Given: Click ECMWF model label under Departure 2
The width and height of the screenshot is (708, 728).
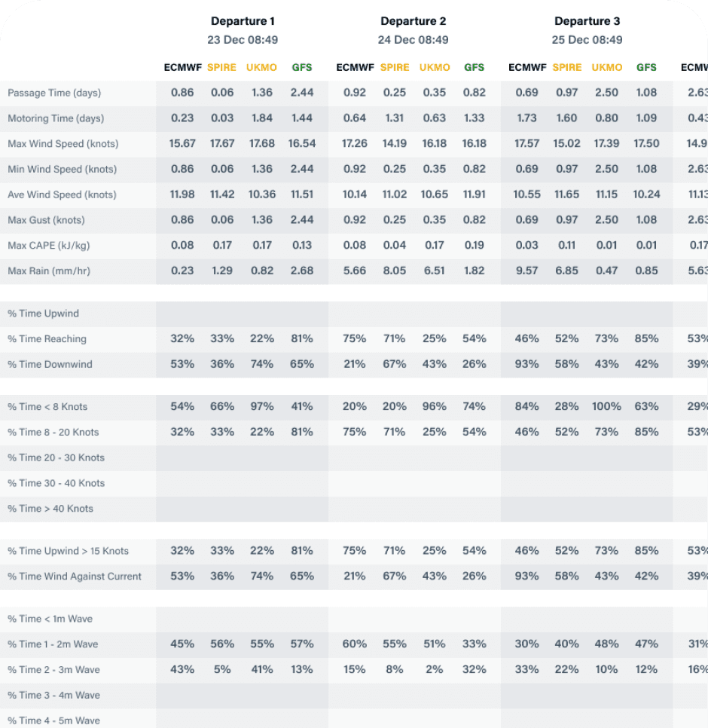Looking at the screenshot, I should coord(355,67).
